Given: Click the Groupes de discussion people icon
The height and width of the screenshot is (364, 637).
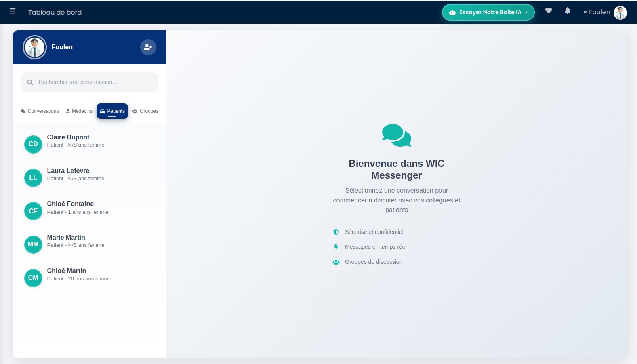Looking at the screenshot, I should [x=336, y=262].
